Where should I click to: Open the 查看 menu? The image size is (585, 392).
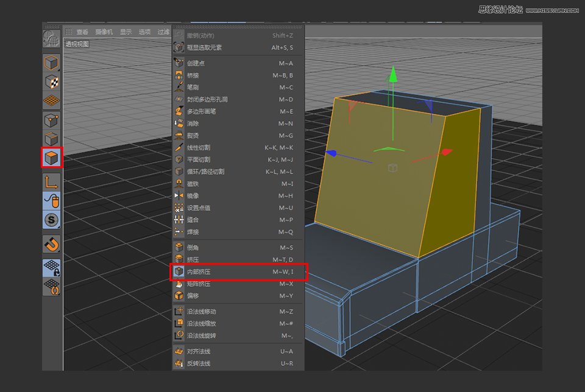[82, 32]
